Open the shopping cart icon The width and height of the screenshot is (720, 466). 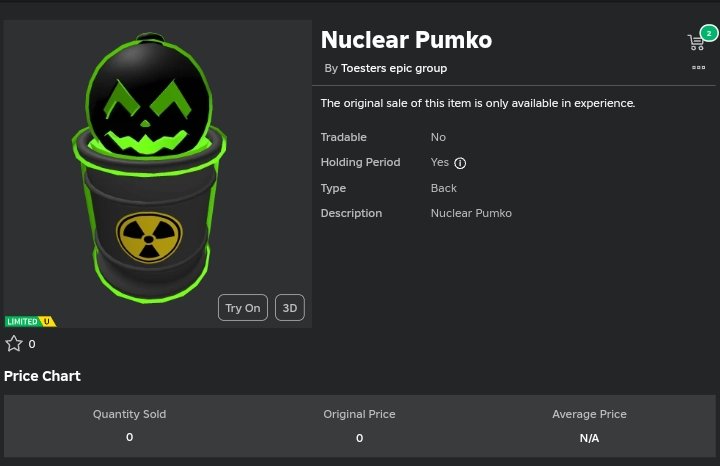[696, 42]
